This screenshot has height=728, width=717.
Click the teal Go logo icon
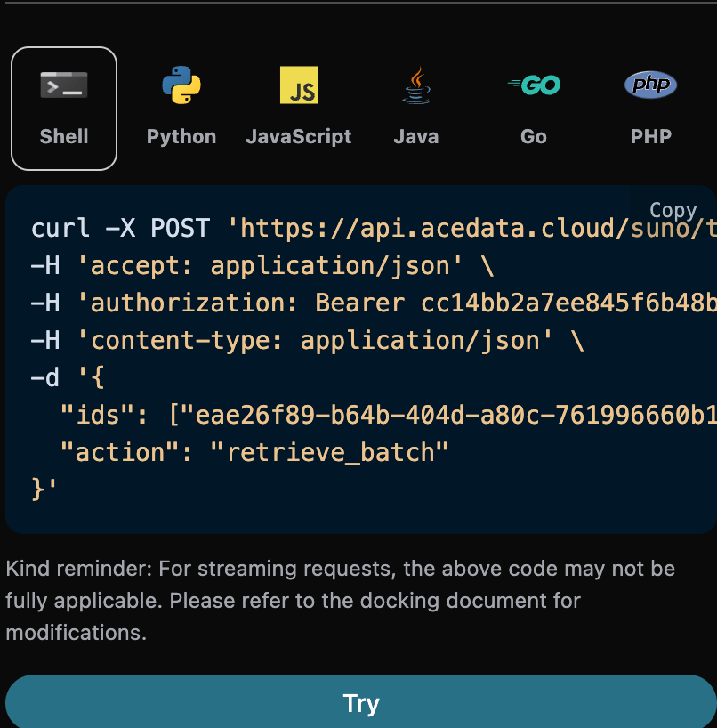pyautogui.click(x=534, y=85)
